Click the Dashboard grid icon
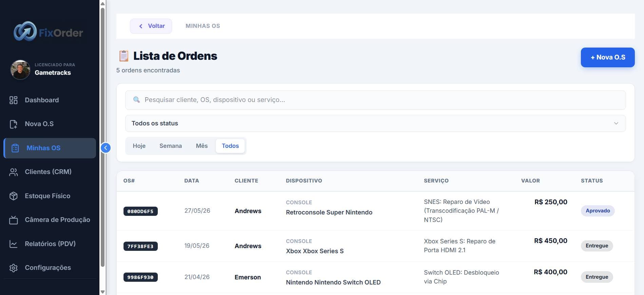The height and width of the screenshot is (295, 644). (13, 100)
